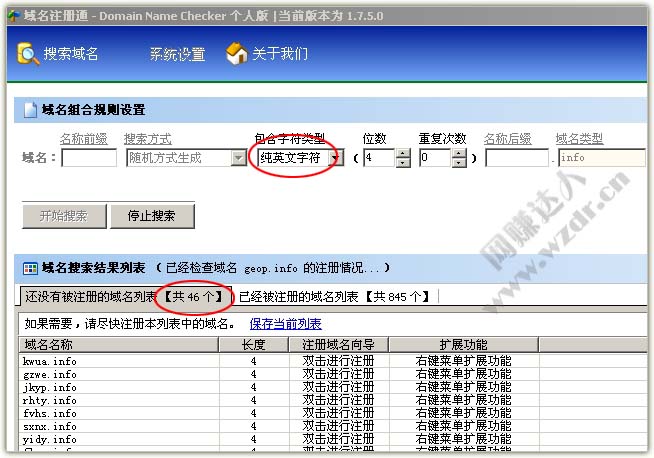Click the 注册域名向导 column header
The image size is (654, 458).
(x=338, y=345)
